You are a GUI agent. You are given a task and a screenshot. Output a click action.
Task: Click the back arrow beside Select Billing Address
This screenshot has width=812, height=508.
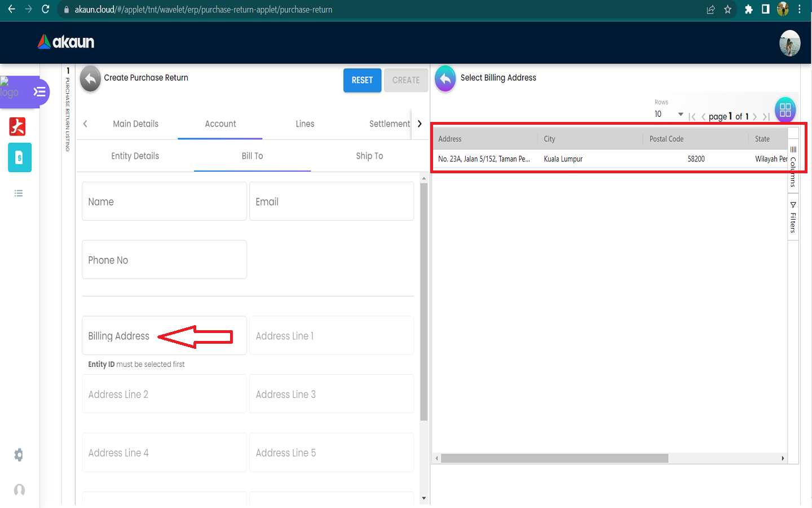445,79
